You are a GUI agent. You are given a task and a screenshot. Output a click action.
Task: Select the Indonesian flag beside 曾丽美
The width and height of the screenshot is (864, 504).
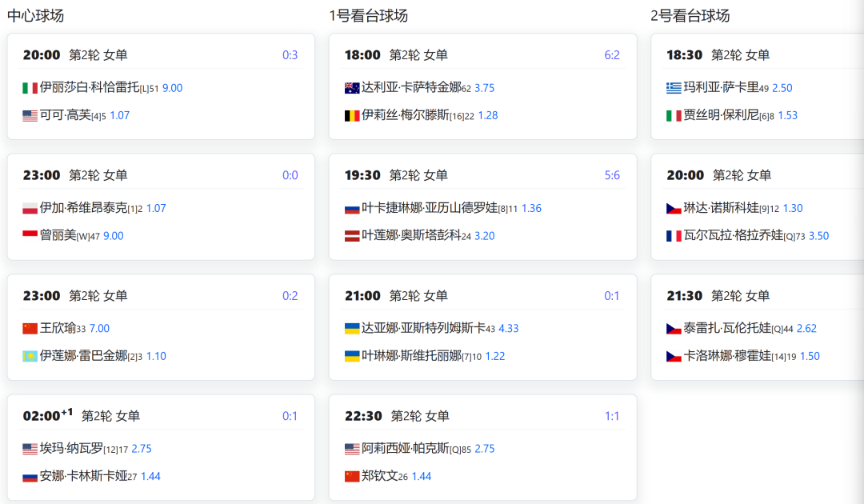click(30, 235)
